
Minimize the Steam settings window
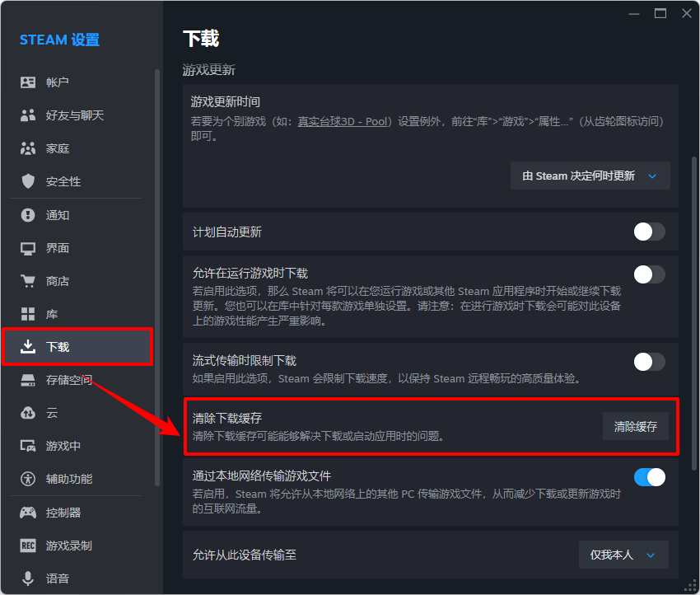(x=634, y=13)
